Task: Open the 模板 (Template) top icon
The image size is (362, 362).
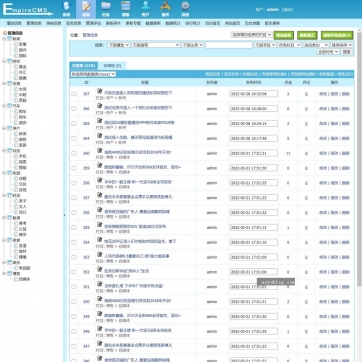Action: (126, 9)
